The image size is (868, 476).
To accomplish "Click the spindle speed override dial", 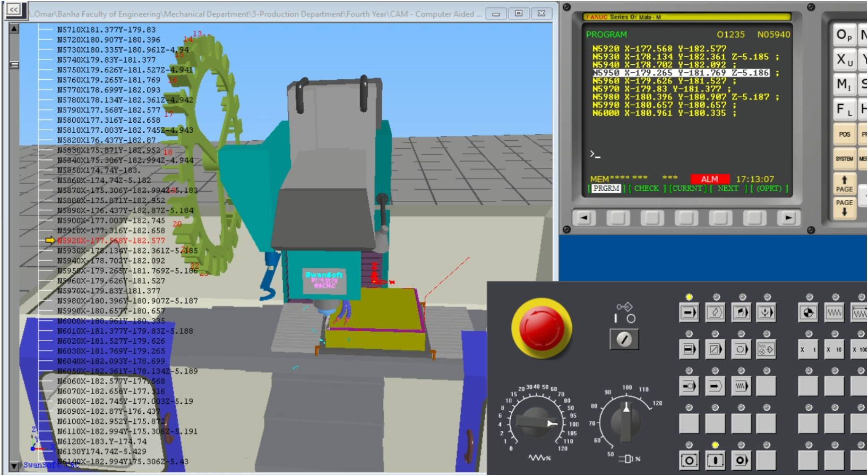I will [x=626, y=422].
